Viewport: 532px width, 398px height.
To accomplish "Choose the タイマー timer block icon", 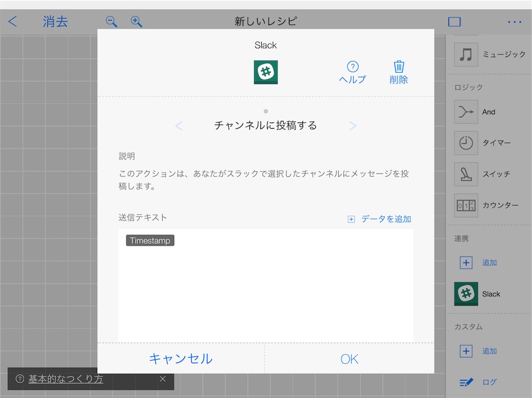I will point(466,143).
